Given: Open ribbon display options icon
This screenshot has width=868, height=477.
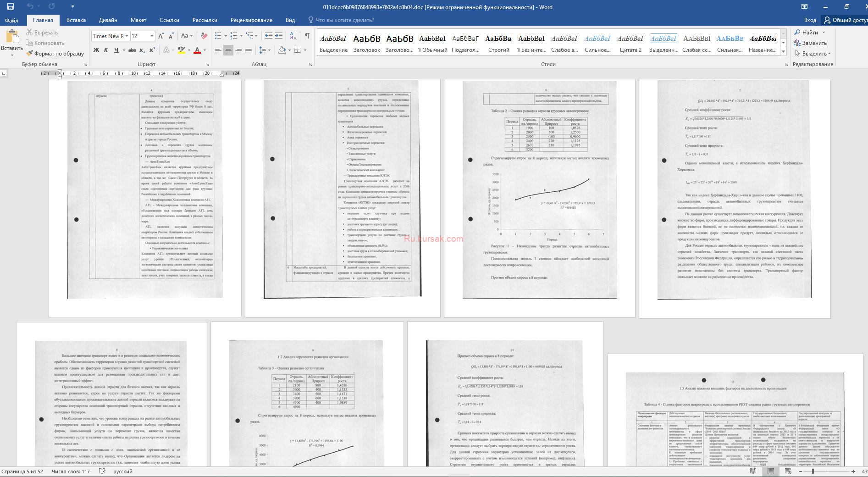Looking at the screenshot, I should point(804,6).
